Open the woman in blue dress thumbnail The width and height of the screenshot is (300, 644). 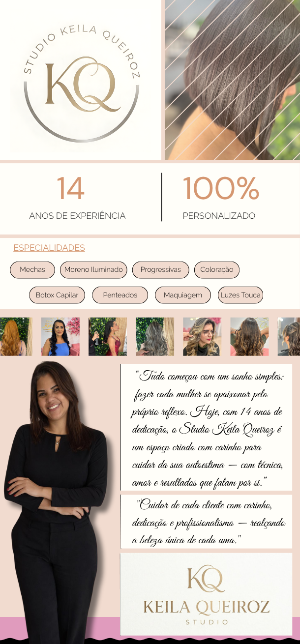coord(60,337)
